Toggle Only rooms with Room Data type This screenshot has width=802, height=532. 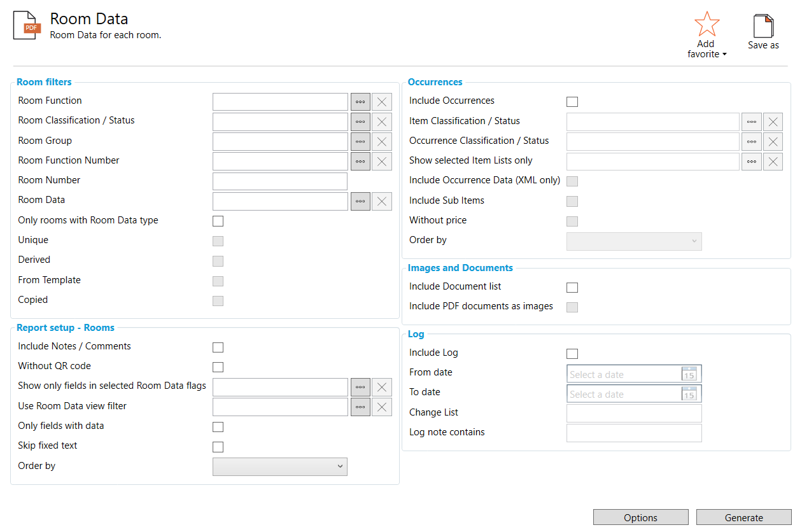(218, 221)
